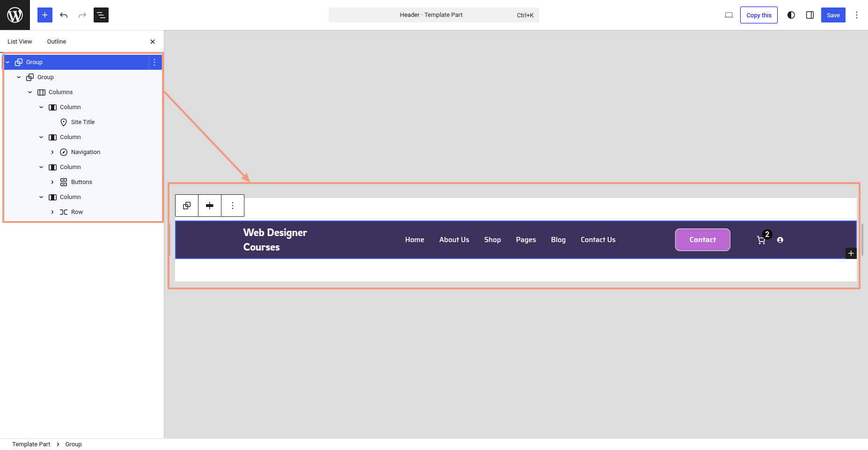
Task: Open block toolbar options three-dots
Action: click(233, 206)
